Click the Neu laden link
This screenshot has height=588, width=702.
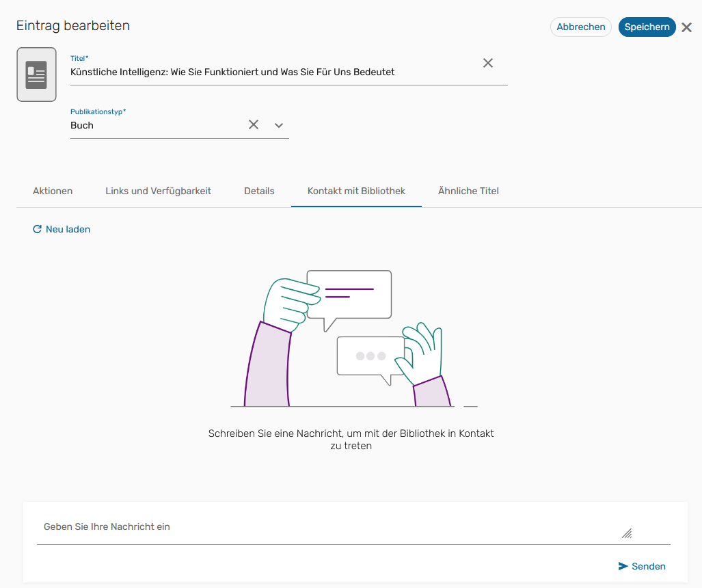(x=68, y=229)
